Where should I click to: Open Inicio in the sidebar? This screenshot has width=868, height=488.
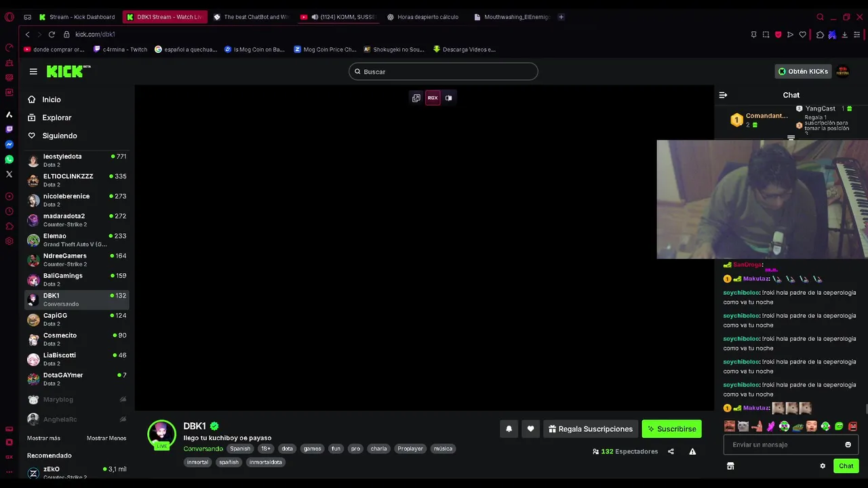[44, 100]
